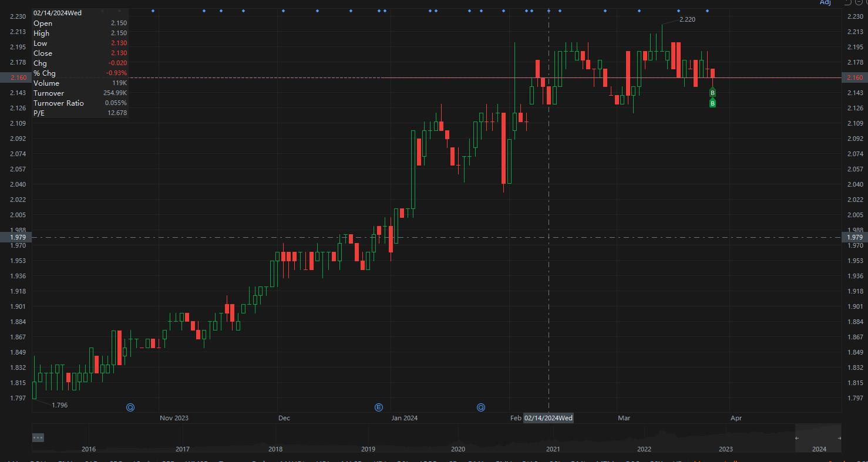Click the 1.979 crosshair tag on right axis

point(855,237)
